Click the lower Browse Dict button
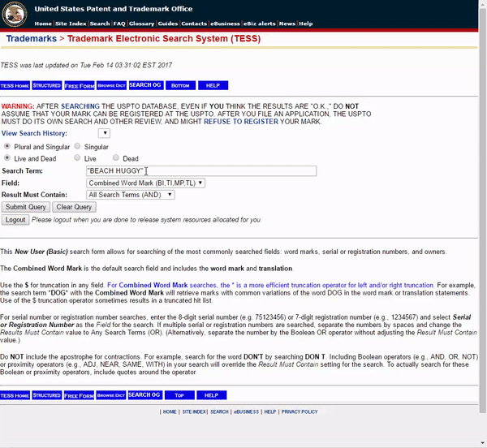Screen dimensions: 487x448 [x=111, y=395]
